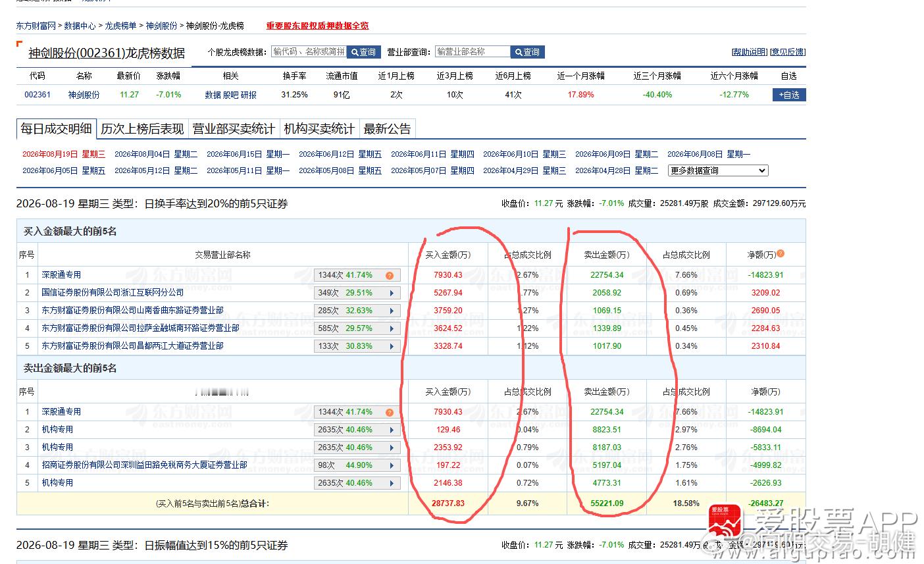
Task: Open 神剑股份 name link in quote row
Action: click(84, 95)
